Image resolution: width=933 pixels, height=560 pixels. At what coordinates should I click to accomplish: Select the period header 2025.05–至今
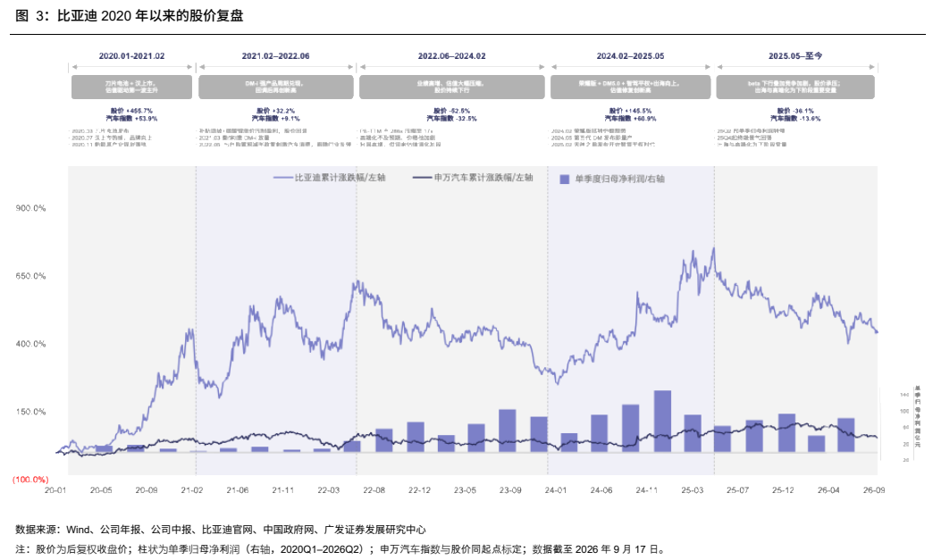795,56
